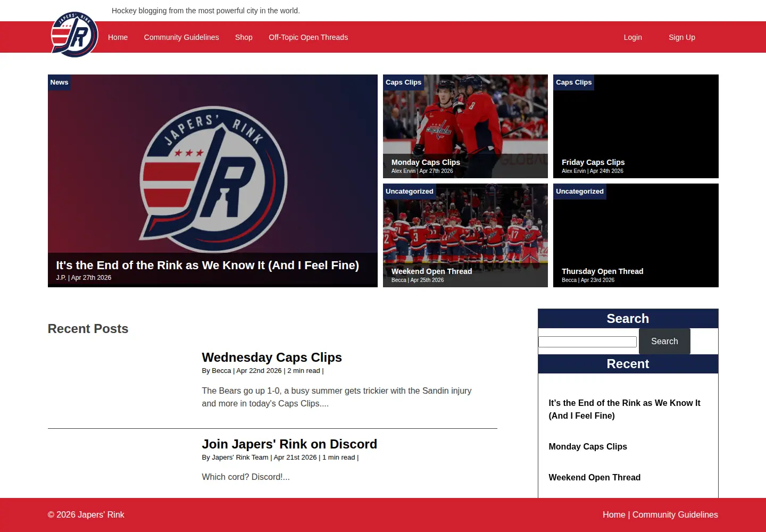Click the News category tag

click(59, 82)
